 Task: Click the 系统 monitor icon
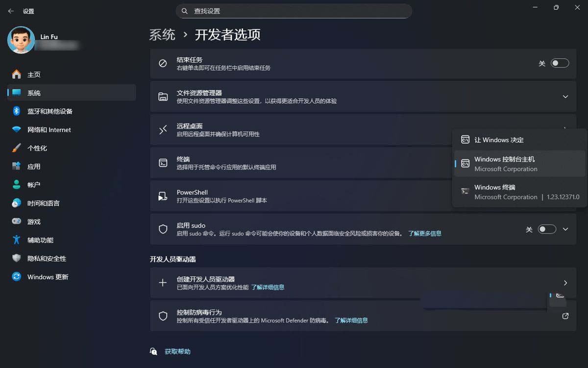17,93
